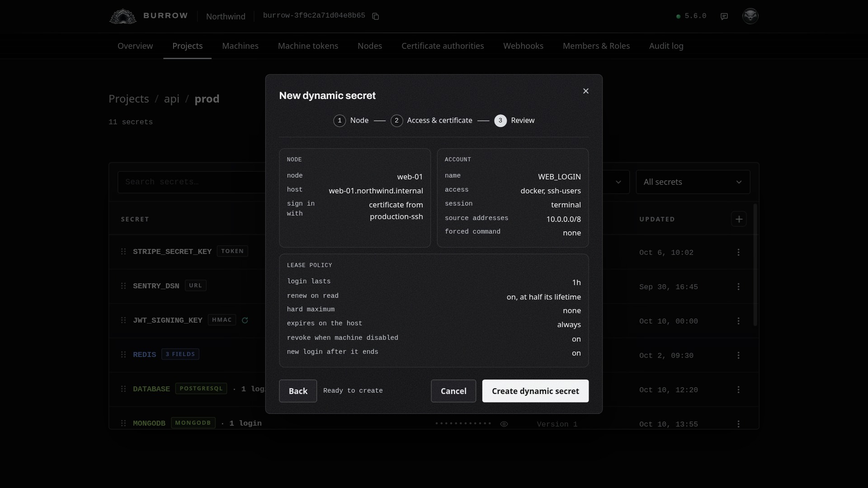This screenshot has width=868, height=488.
Task: Create the dynamic secret
Action: pos(535,391)
